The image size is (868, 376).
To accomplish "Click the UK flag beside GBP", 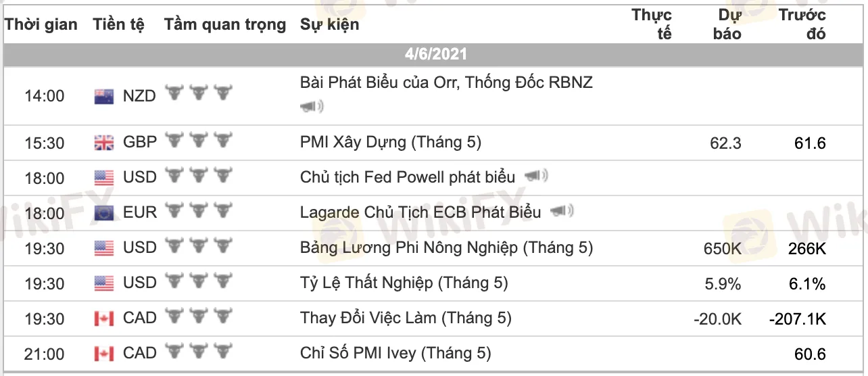I will (x=104, y=143).
